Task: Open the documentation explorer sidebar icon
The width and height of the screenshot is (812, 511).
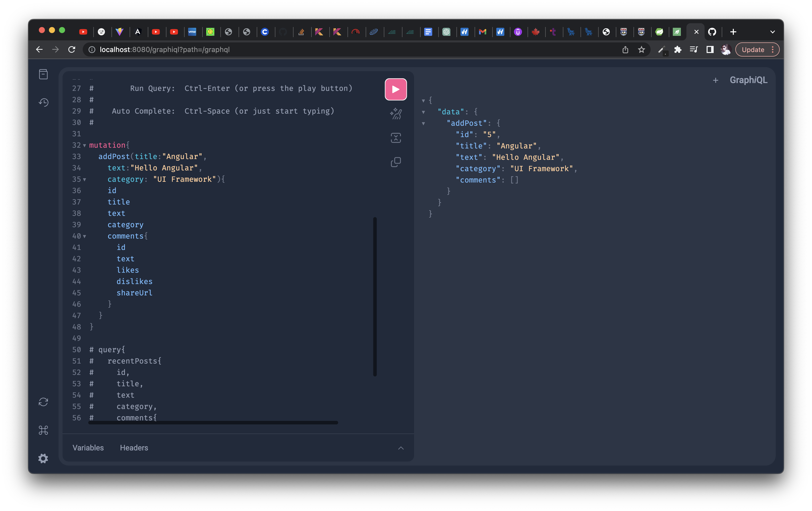Action: pyautogui.click(x=43, y=74)
